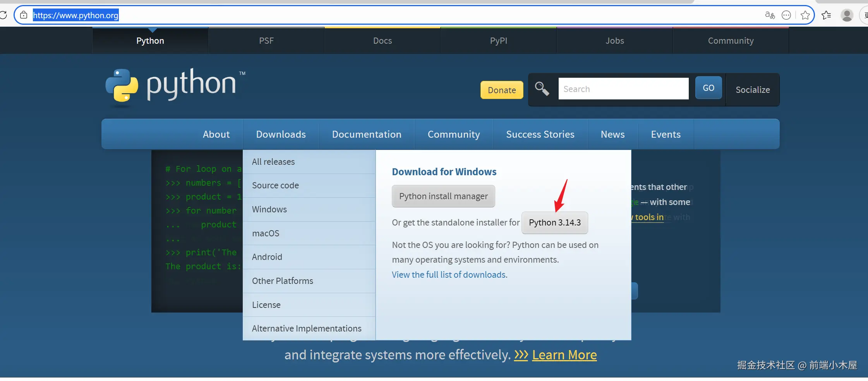Click the text "Or get the standalone installer for"
Screen dimensions: 868x381
pyautogui.click(x=456, y=222)
